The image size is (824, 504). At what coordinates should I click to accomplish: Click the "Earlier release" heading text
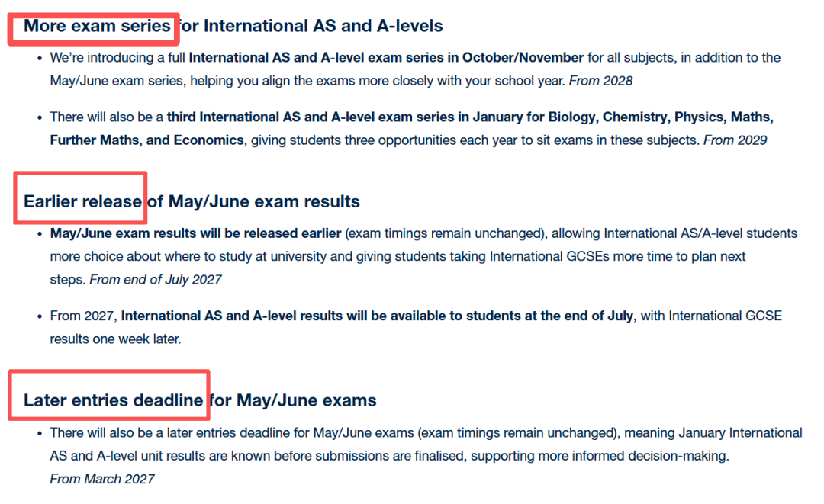(x=82, y=202)
